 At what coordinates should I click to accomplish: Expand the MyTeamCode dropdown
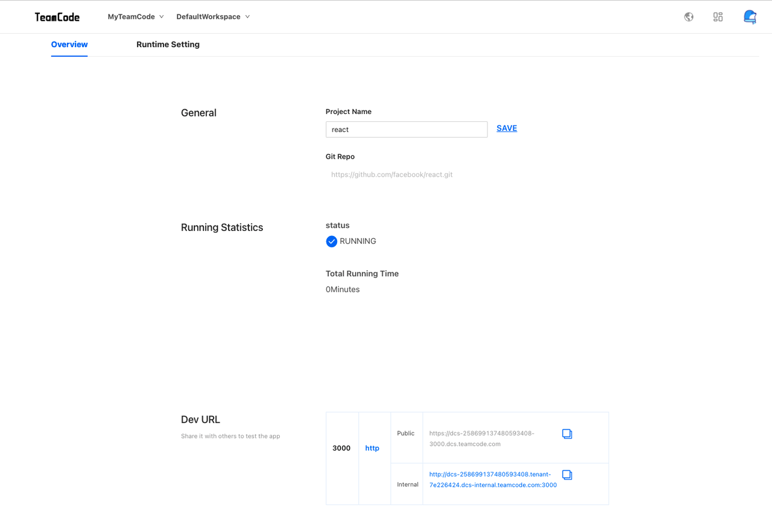[136, 17]
